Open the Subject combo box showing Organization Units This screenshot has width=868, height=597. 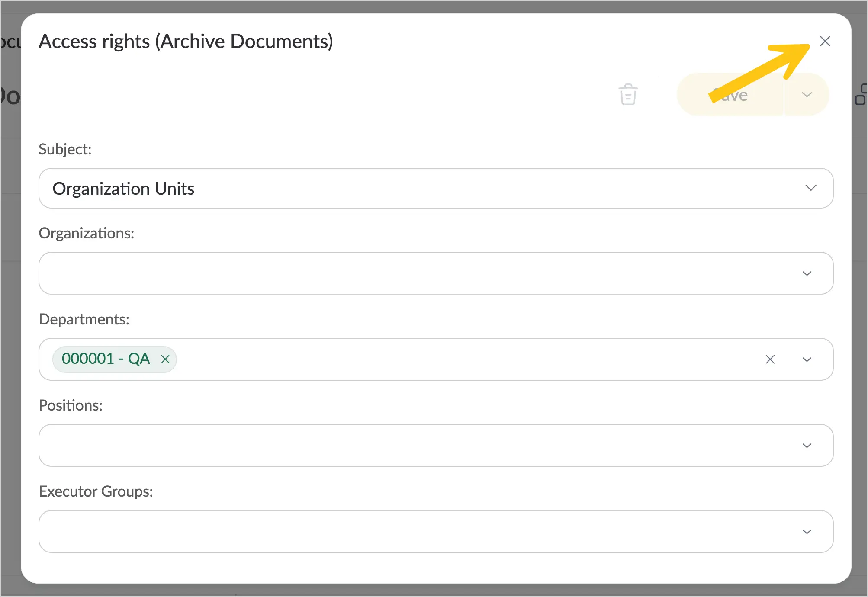(x=436, y=188)
